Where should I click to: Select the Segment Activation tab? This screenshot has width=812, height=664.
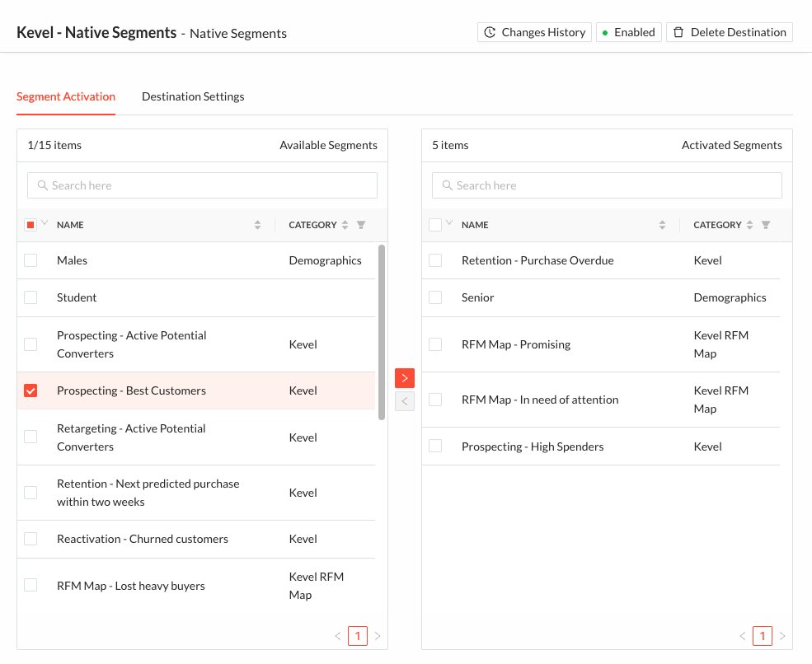coord(66,96)
